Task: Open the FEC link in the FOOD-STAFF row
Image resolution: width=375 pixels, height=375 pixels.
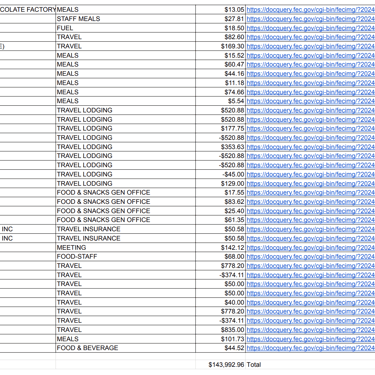Action: coord(310,257)
